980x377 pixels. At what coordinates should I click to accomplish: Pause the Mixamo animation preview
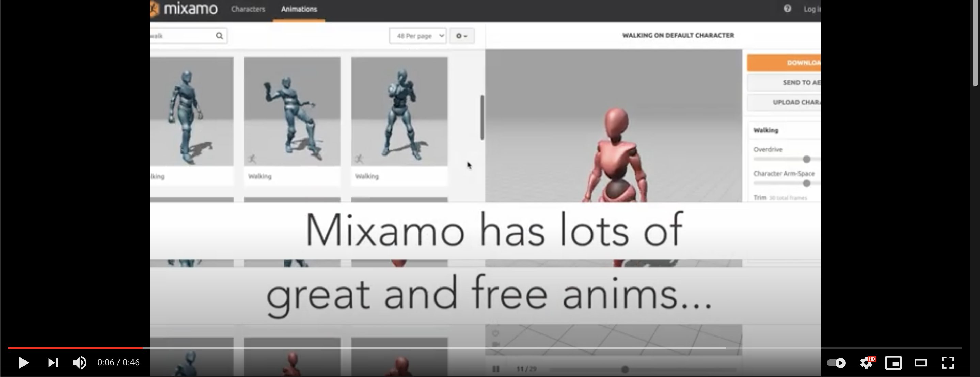pos(496,368)
